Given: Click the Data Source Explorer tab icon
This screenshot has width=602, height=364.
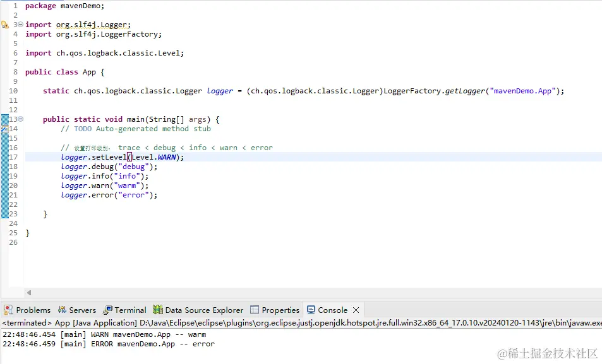Looking at the screenshot, I should click(157, 310).
